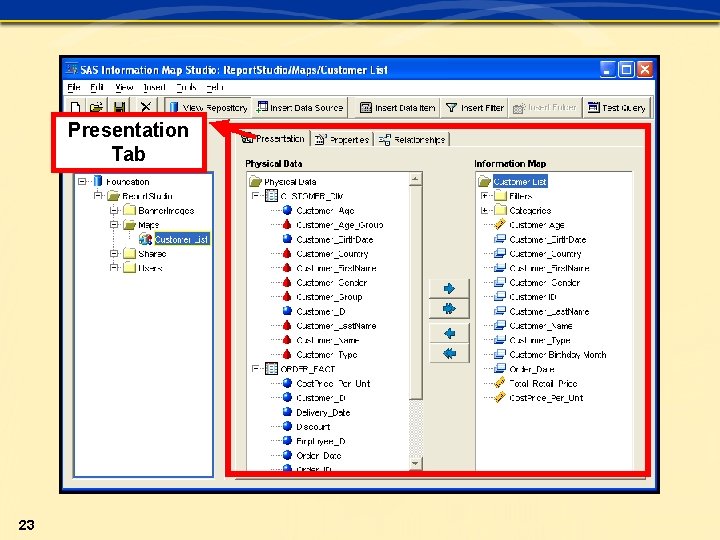Select Customer_Group in Physical Data
The width and height of the screenshot is (720, 540).
329,297
